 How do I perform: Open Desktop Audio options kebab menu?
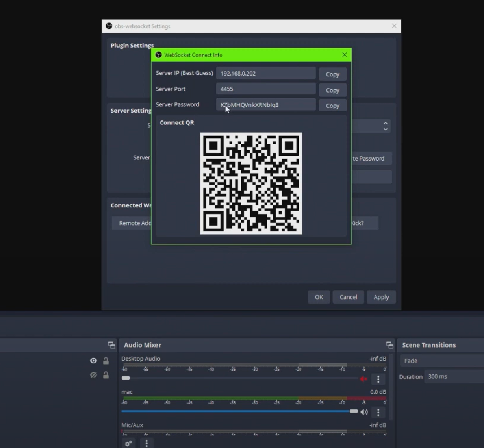(378, 379)
